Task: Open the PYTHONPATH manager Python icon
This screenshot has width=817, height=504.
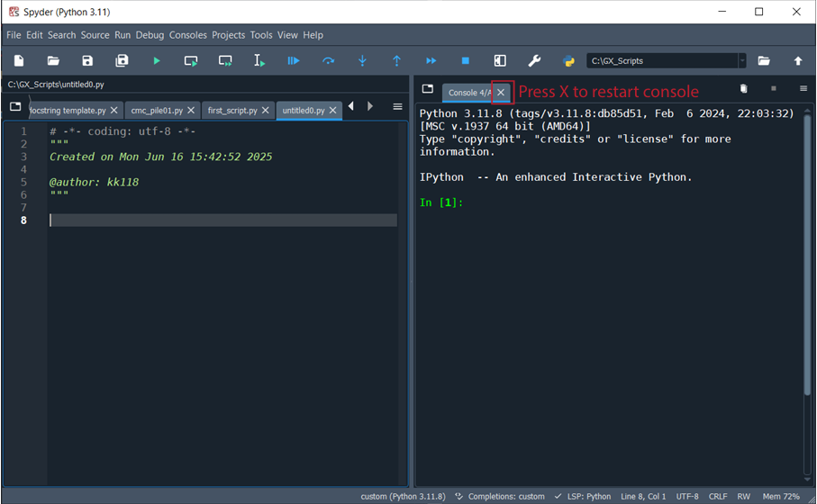Action: tap(568, 61)
